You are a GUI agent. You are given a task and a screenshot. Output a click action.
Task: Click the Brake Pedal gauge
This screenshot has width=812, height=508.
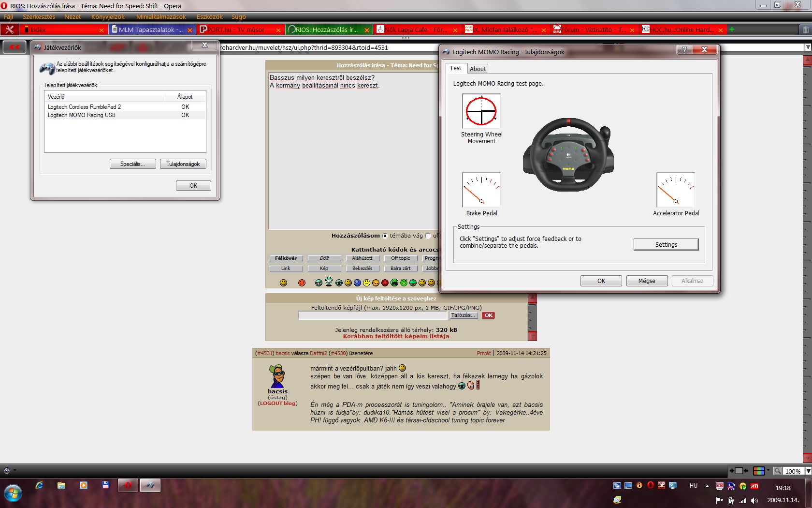point(481,190)
